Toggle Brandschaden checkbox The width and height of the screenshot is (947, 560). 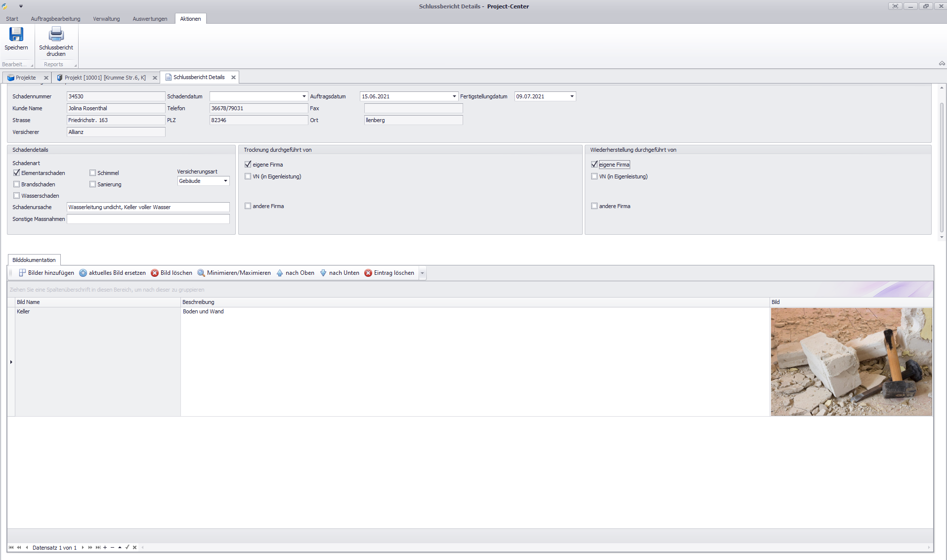coord(17,184)
